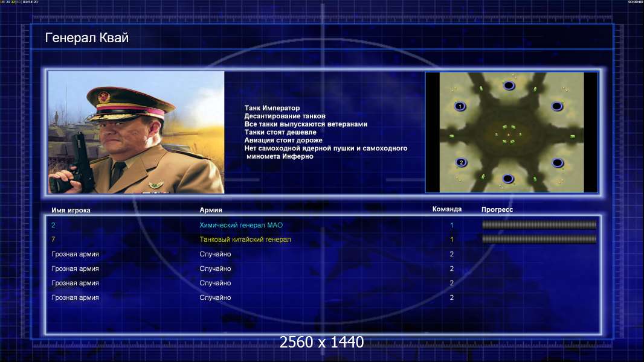Image resolution: width=644 pixels, height=362 pixels.
Task: Click the "Десантирование танков" feature line
Action: [285, 116]
